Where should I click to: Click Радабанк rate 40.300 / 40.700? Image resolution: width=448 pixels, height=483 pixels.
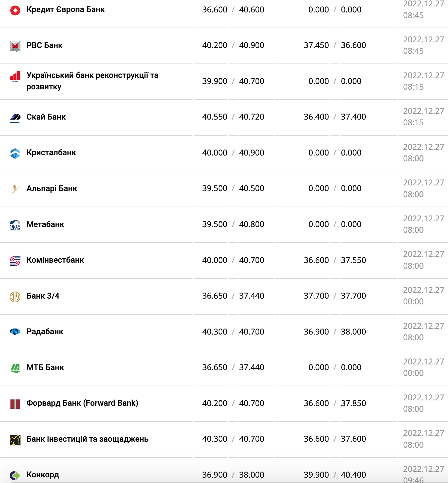[x=233, y=332]
